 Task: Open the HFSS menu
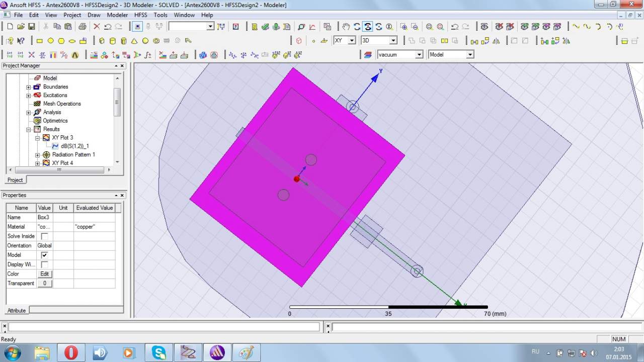click(140, 15)
